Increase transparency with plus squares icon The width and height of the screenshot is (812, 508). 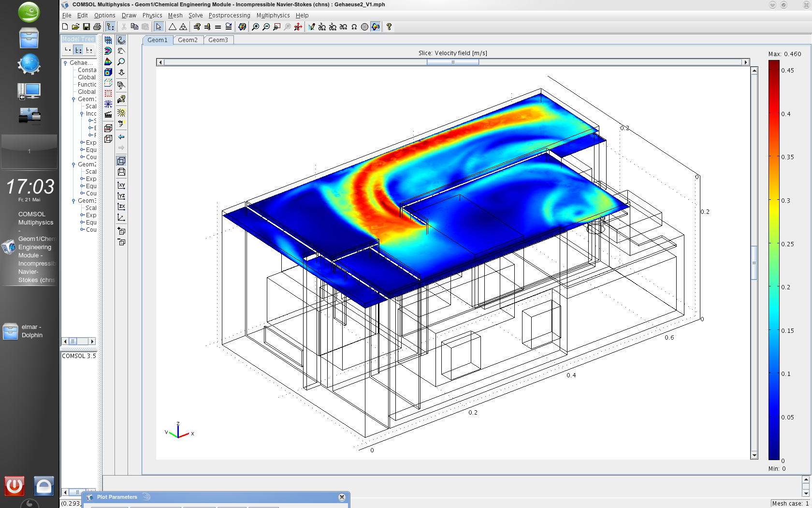click(121, 231)
